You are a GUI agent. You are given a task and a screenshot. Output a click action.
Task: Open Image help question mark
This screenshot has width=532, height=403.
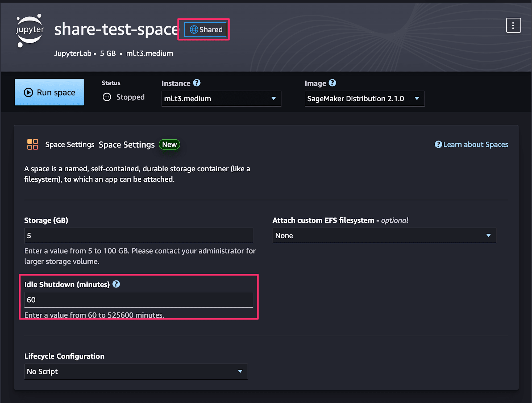332,83
